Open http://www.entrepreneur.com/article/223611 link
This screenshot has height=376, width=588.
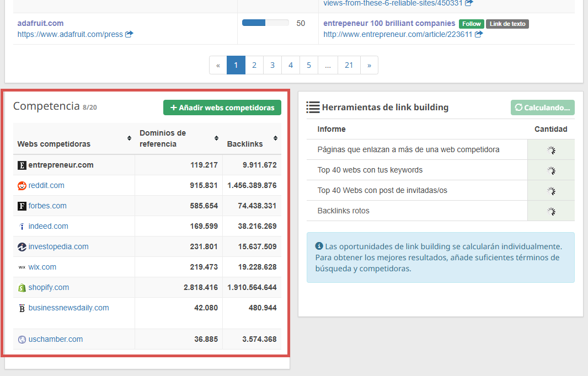click(398, 34)
